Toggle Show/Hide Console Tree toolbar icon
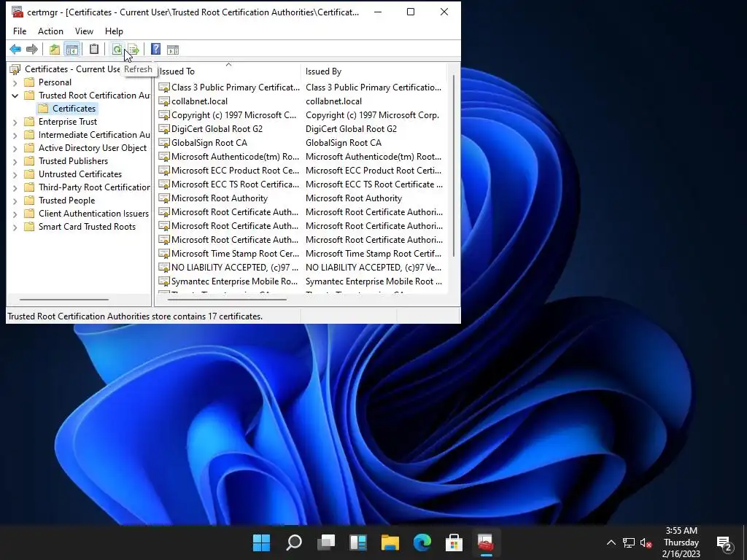Image resolution: width=747 pixels, height=560 pixels. point(72,49)
